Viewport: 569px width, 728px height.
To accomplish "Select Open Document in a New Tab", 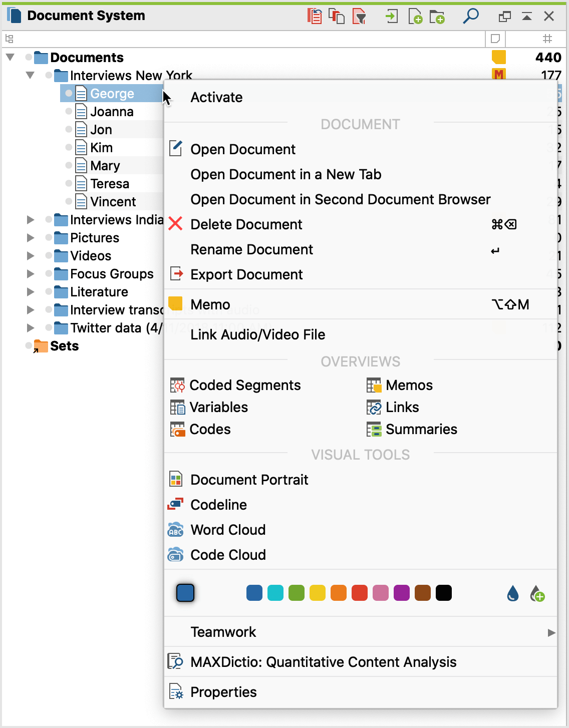I will tap(361, 174).
